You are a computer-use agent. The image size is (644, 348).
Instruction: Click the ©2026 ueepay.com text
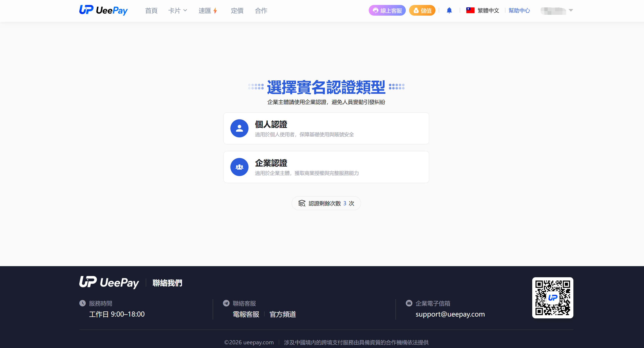(x=249, y=342)
